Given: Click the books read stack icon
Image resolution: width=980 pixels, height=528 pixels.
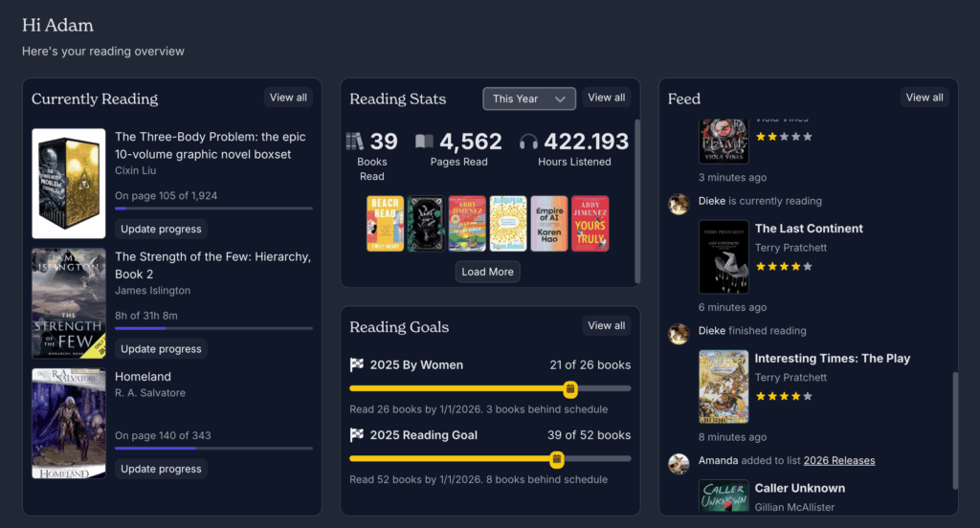Looking at the screenshot, I should pyautogui.click(x=355, y=142).
